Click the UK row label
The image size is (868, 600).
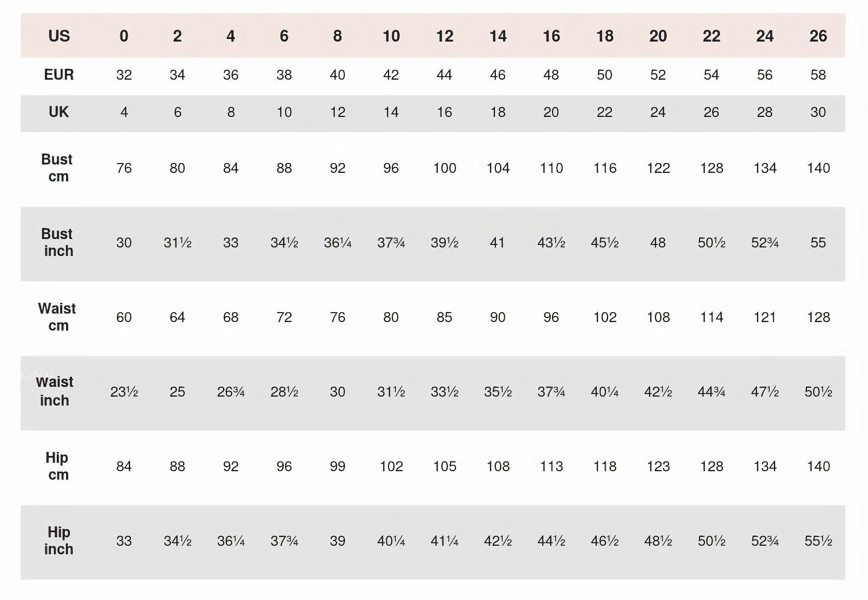[x=59, y=112]
